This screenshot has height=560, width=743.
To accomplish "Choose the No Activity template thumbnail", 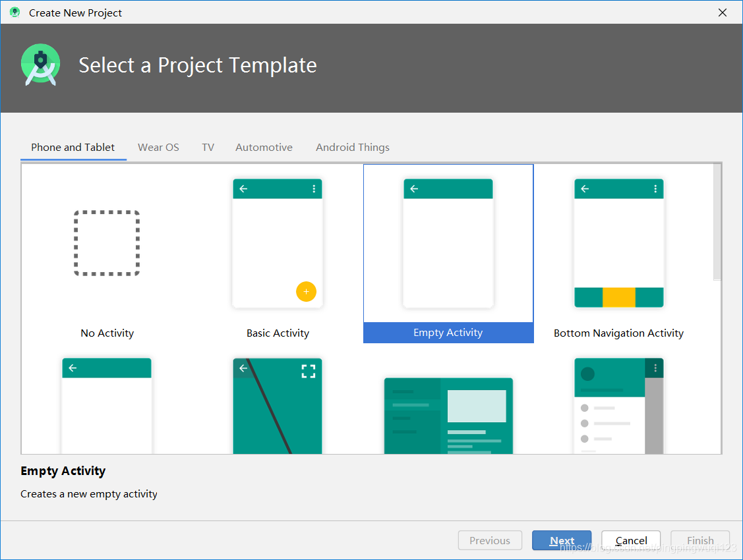I will (107, 243).
